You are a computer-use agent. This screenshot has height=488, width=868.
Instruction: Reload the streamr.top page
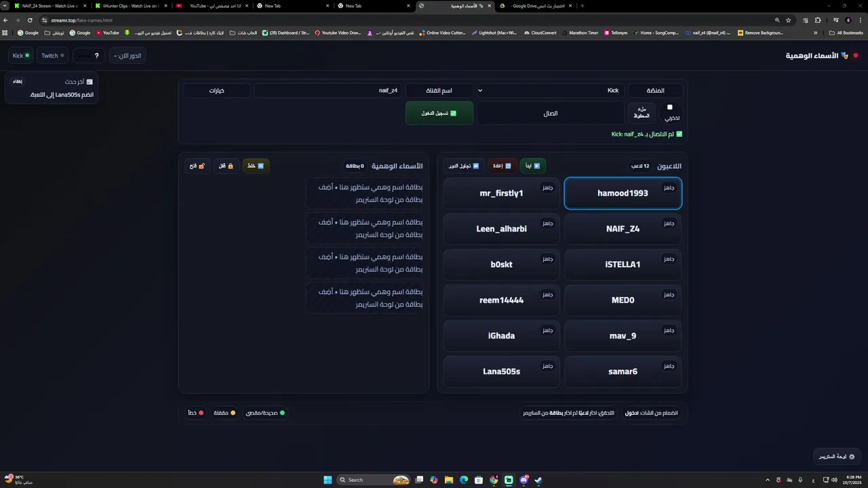30,20
